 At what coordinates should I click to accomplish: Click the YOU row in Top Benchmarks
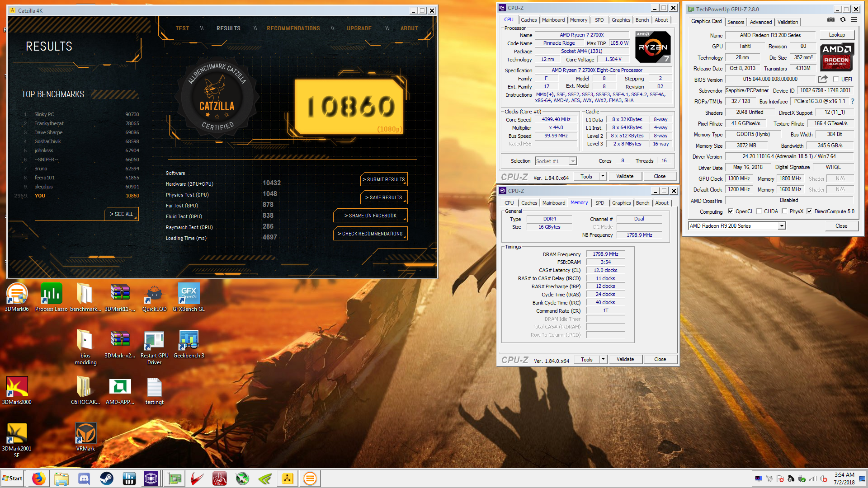tap(77, 196)
